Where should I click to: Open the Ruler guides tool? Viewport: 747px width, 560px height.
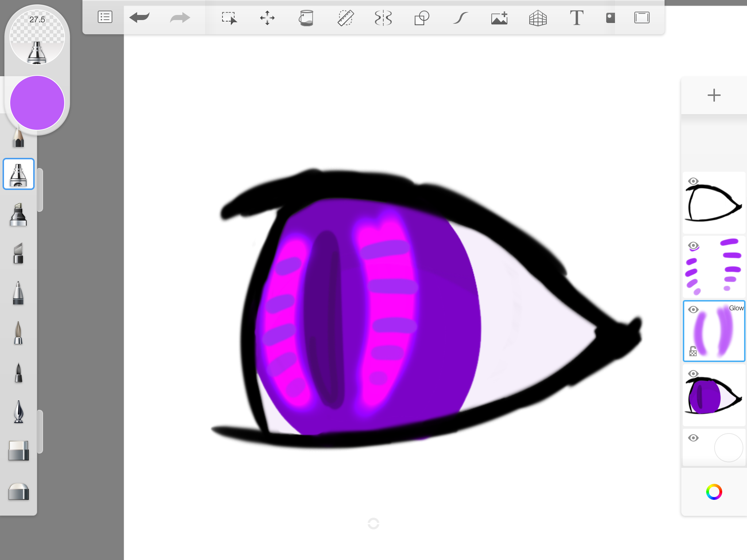coord(345,17)
